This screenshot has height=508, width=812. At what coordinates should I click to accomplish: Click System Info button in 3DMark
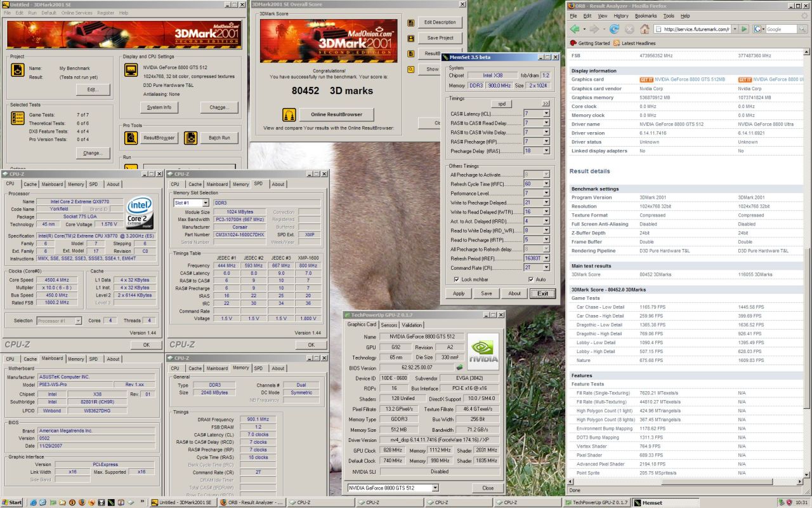tap(159, 107)
